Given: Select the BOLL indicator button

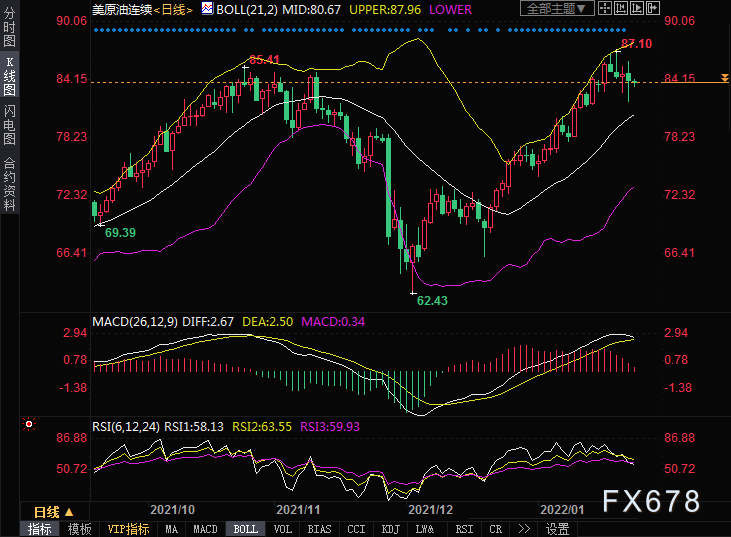Looking at the screenshot, I should (x=246, y=529).
